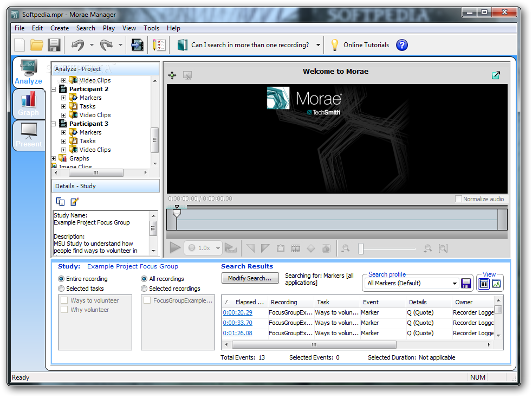Viewport: 532px width, 397px height.
Task: Open the Search menu
Action: 86,28
